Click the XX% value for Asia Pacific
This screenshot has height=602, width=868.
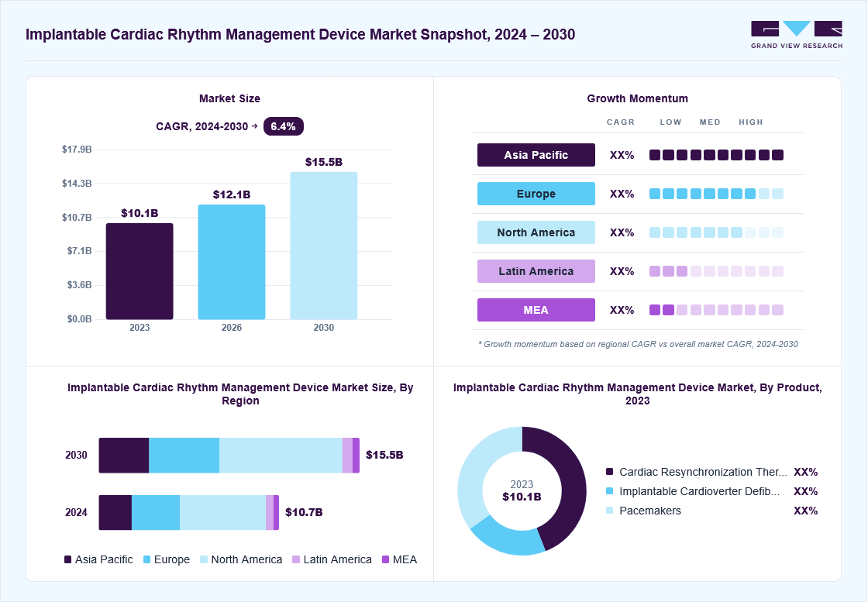click(622, 156)
